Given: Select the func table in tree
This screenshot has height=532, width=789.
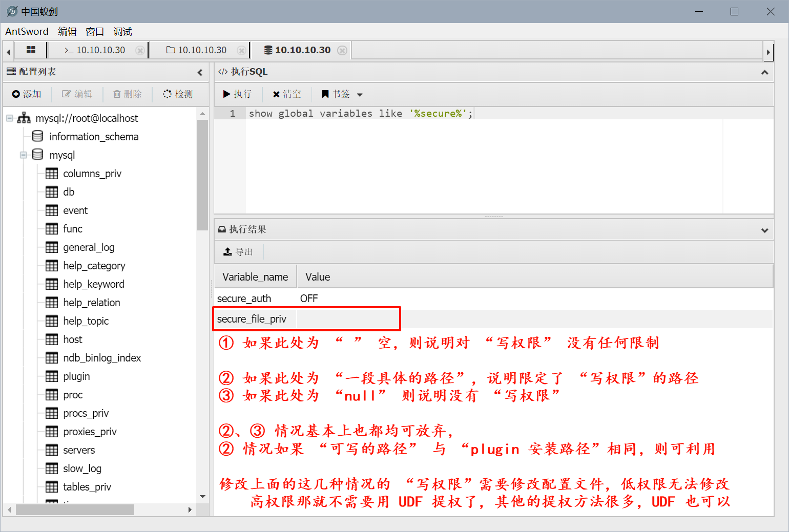Looking at the screenshot, I should tap(72, 229).
